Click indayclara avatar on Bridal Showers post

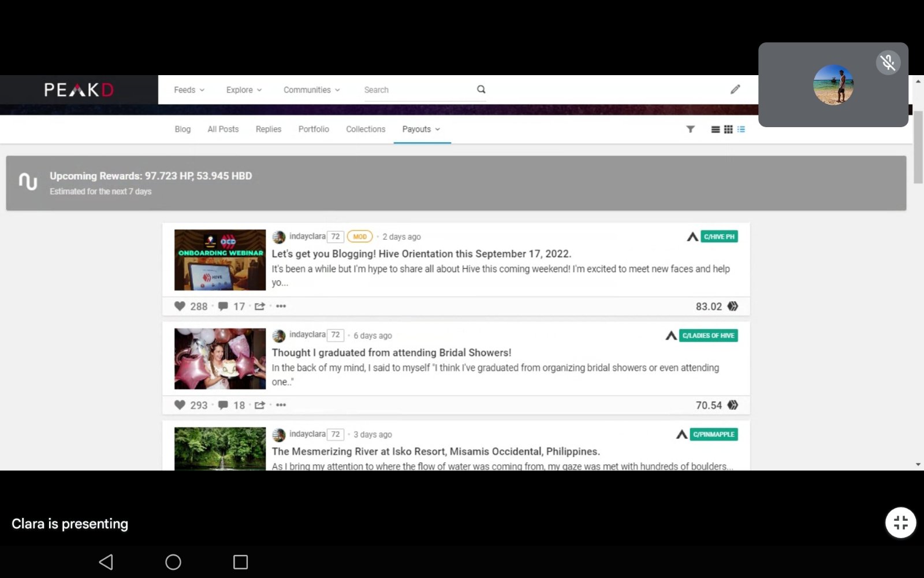click(279, 336)
